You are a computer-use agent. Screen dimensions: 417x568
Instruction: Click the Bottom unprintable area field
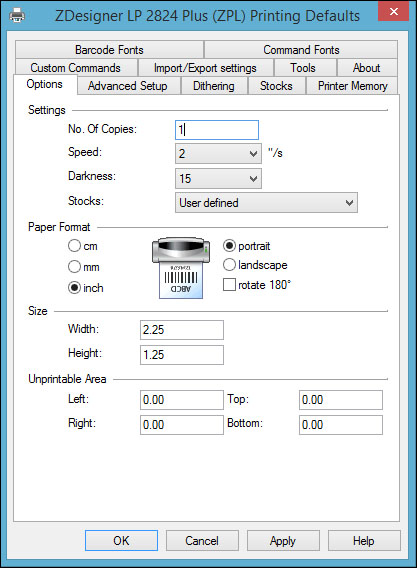point(341,425)
